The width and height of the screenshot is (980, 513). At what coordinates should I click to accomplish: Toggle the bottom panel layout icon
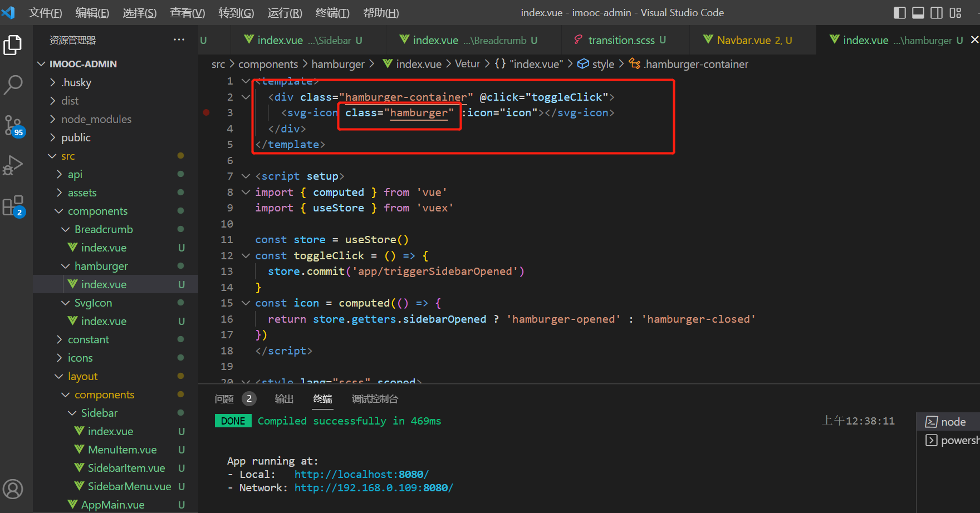pos(918,13)
